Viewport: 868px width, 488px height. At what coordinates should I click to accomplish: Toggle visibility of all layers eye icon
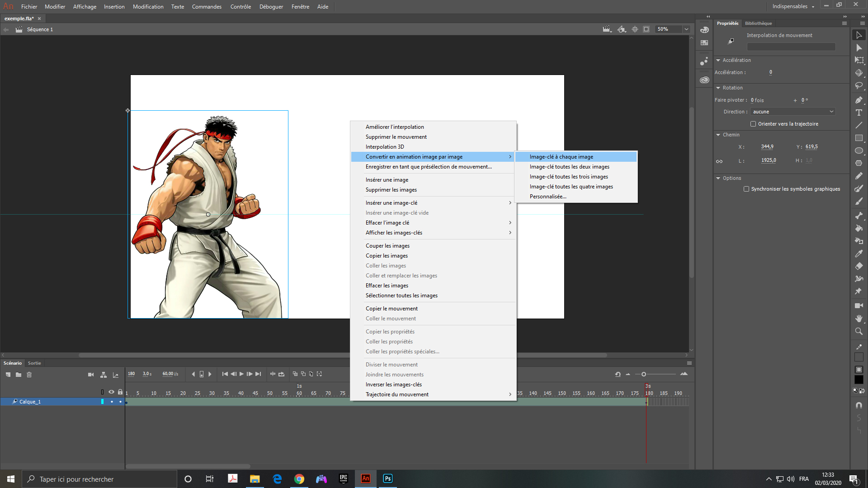(111, 392)
